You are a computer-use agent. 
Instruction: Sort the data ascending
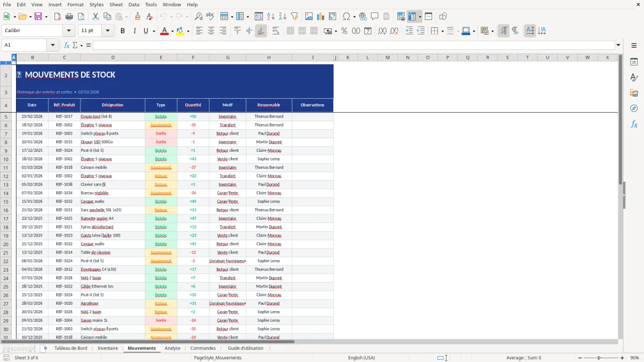270,16
